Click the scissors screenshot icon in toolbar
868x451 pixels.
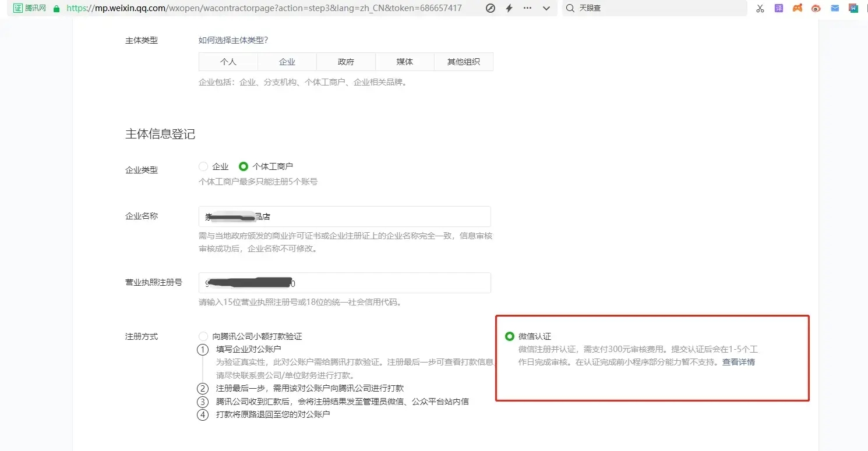pos(760,9)
